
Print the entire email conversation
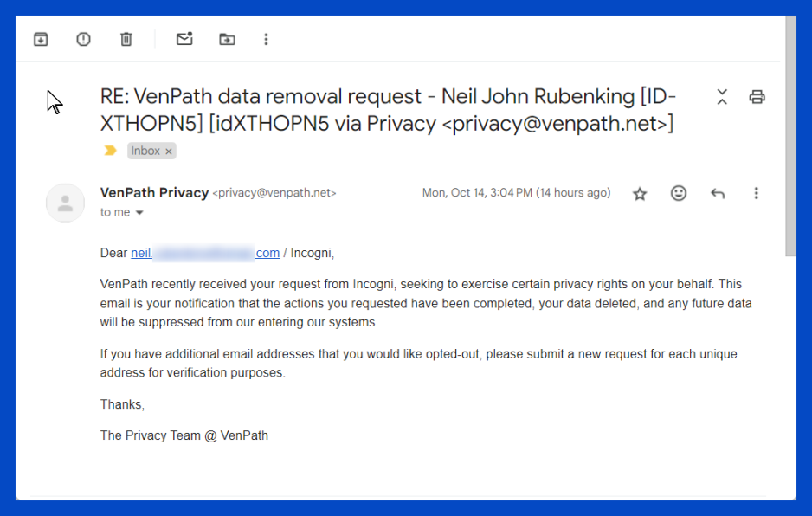[757, 97]
